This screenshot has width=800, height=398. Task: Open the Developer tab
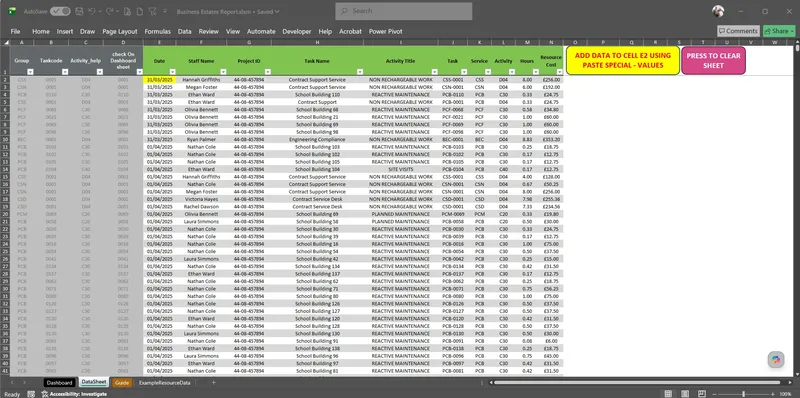coord(296,31)
